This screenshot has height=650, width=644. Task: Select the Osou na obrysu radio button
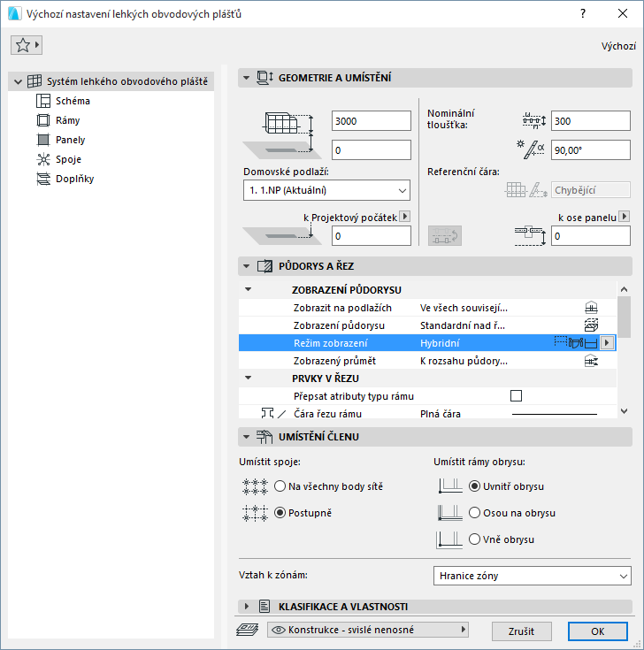coord(474,513)
